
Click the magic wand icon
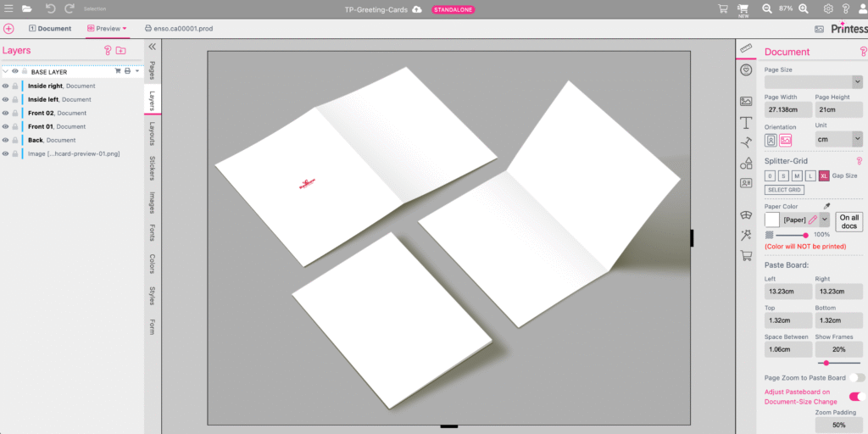pos(746,235)
